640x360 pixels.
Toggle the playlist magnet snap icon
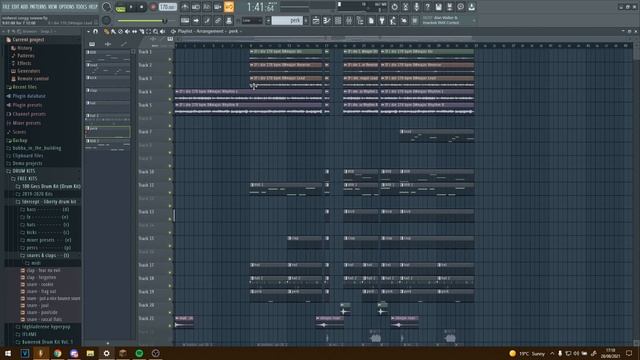(96, 31)
